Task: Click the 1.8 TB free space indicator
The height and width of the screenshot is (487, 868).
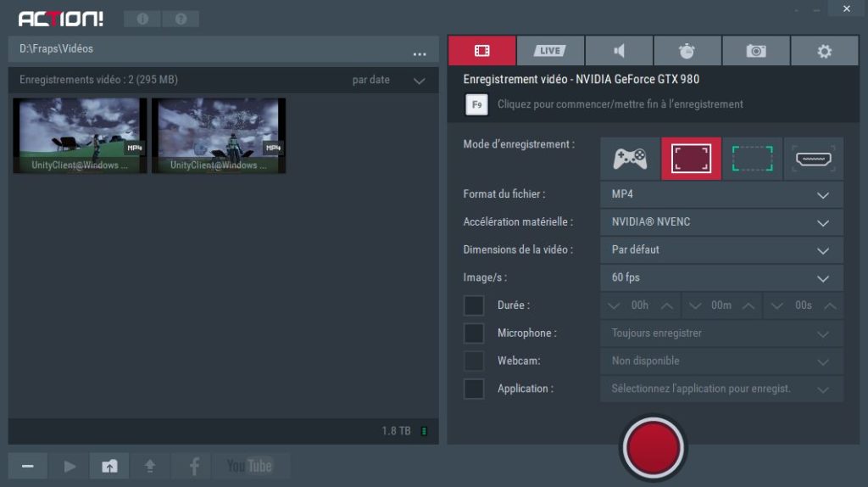Action: [396, 431]
